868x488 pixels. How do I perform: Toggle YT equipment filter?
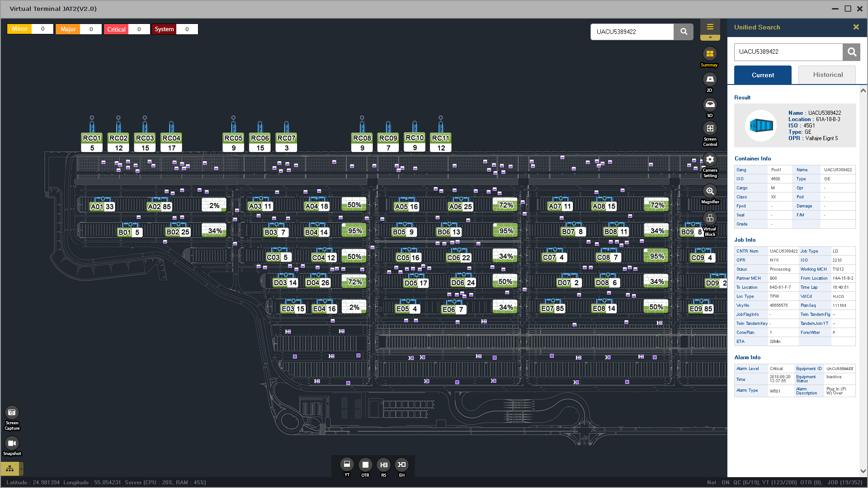(x=347, y=465)
